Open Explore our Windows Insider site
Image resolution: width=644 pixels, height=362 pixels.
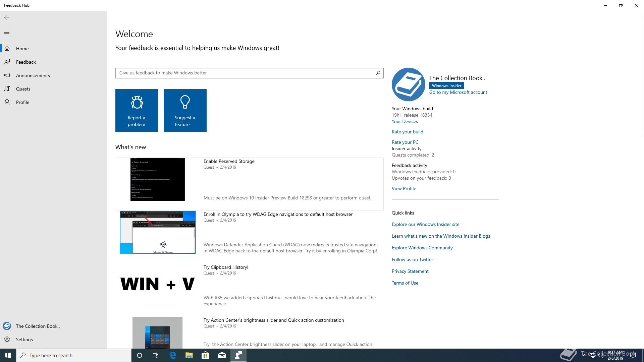(x=426, y=224)
